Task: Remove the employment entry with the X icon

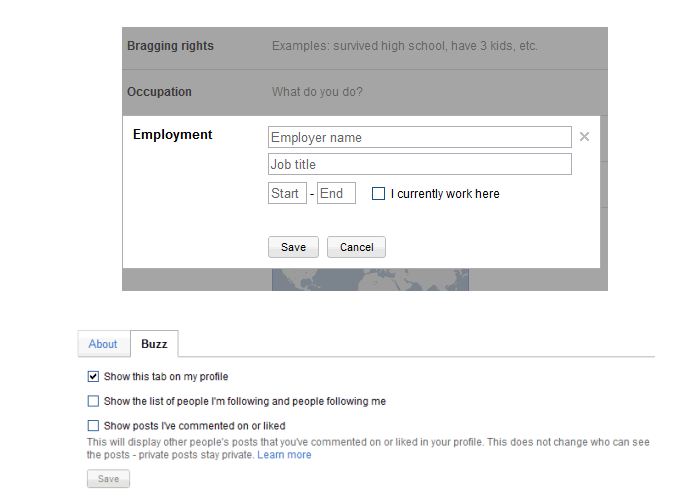Action: tap(584, 137)
